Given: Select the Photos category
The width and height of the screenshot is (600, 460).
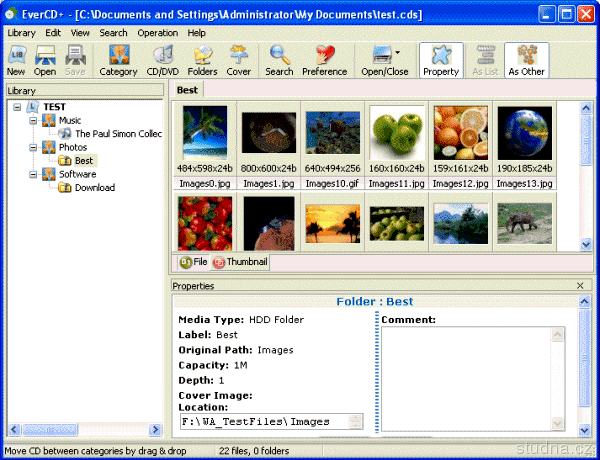Looking at the screenshot, I should pos(73,147).
